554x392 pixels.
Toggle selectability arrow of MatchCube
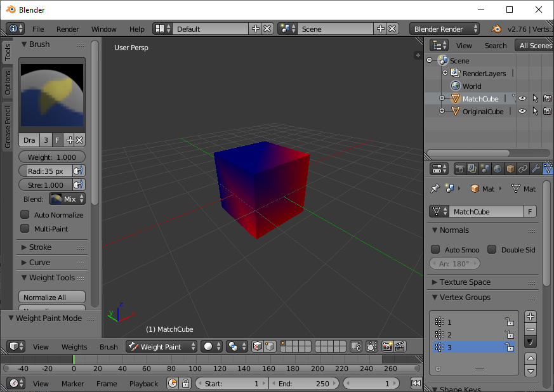(x=535, y=98)
